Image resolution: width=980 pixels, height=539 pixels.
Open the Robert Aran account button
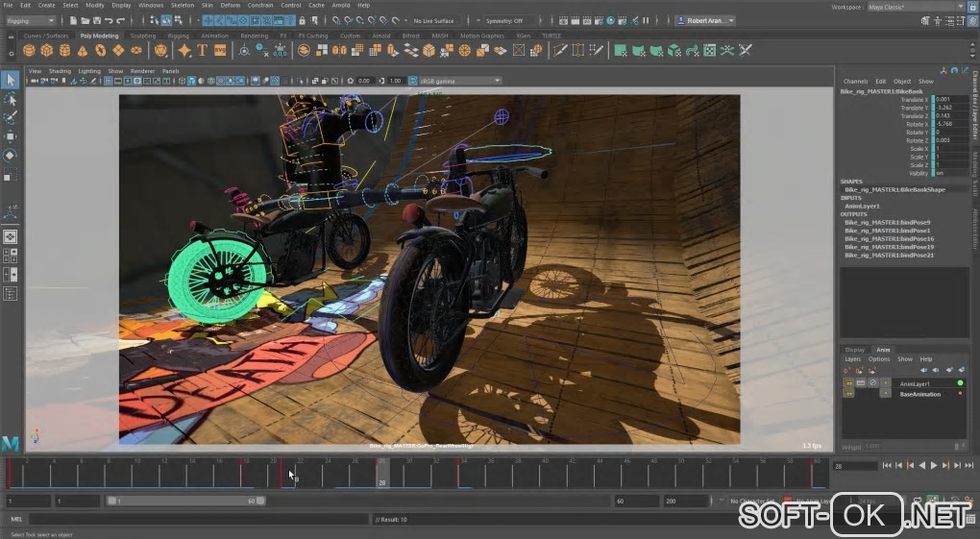(x=706, y=20)
